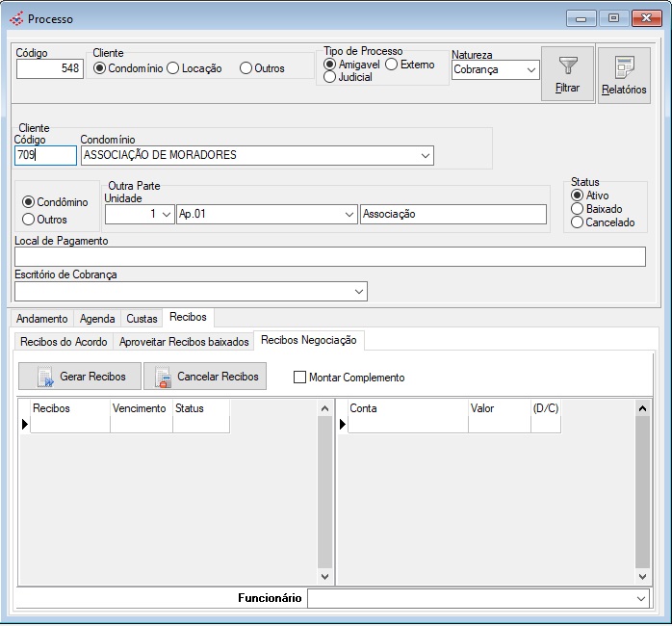Viewport: 672px width, 626px height.
Task: Enable Montar Complemento checkbox
Action: click(299, 378)
